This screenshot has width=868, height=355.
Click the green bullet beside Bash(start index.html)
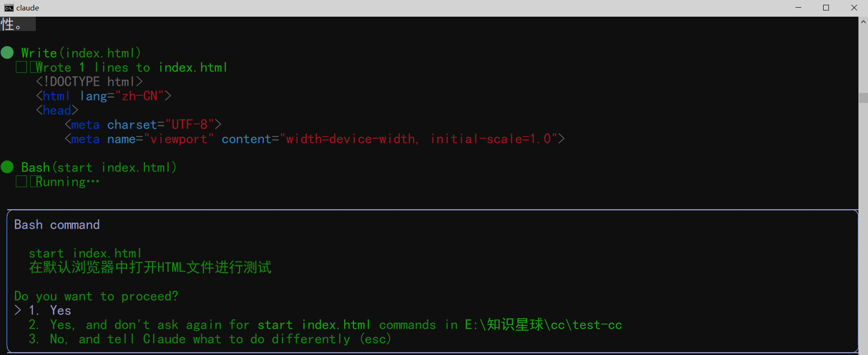pos(7,167)
